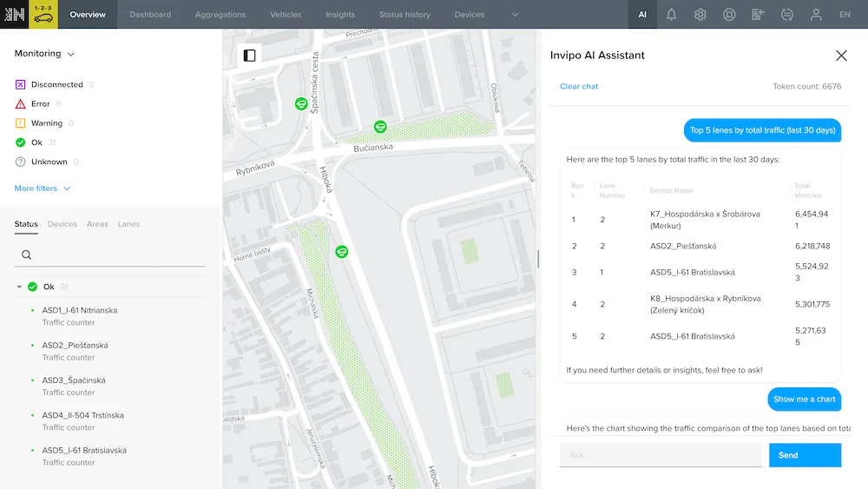Click traffic counter marker near Špačinská cesta
Image resolution: width=868 pixels, height=489 pixels.
(x=301, y=103)
